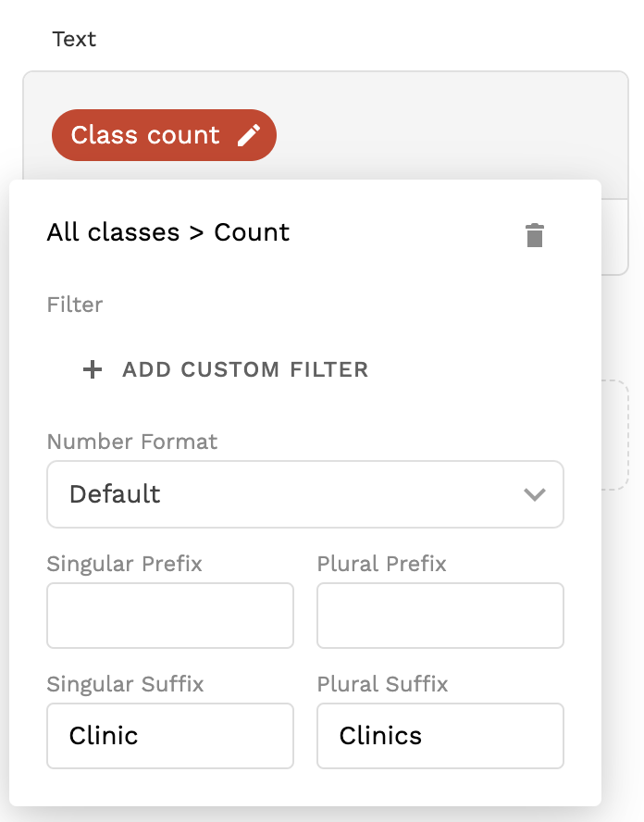
Task: Click the plus icon beside Add Custom Filter
Action: tap(93, 370)
